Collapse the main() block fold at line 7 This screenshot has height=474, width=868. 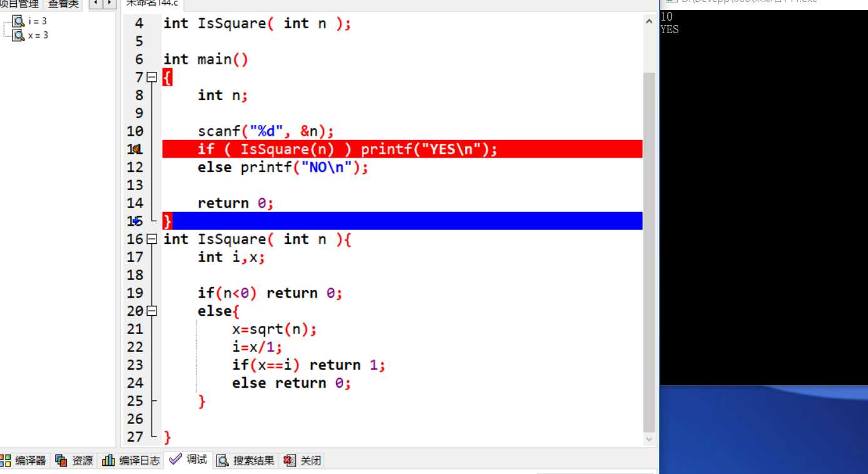[151, 78]
